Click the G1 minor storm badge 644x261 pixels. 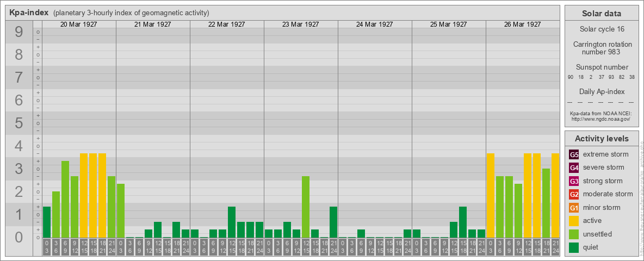[574, 208]
